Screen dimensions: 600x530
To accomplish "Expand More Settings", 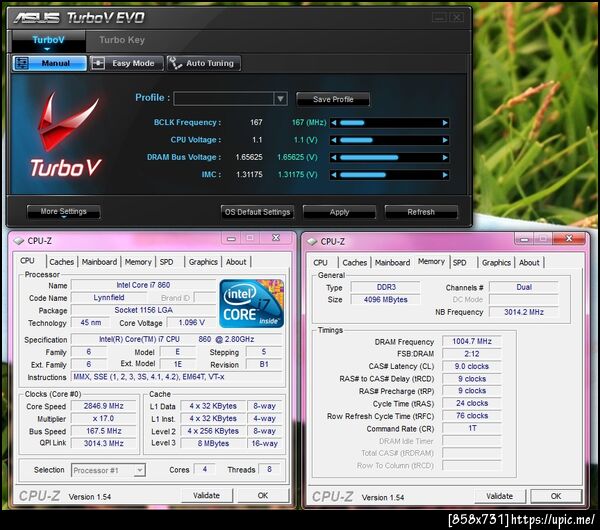I will [x=64, y=212].
